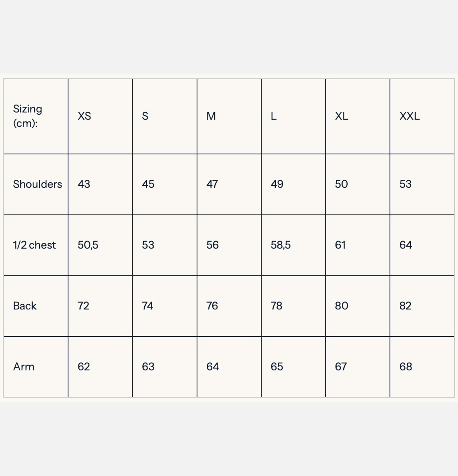Click Shoulders value 43 for XS
The image size is (458, 476).
pyautogui.click(x=84, y=184)
